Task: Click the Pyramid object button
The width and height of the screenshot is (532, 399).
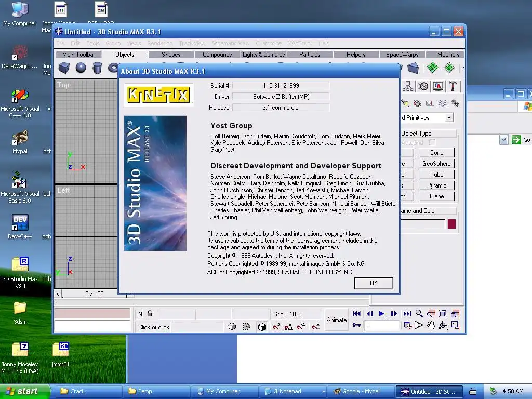Action: click(436, 185)
